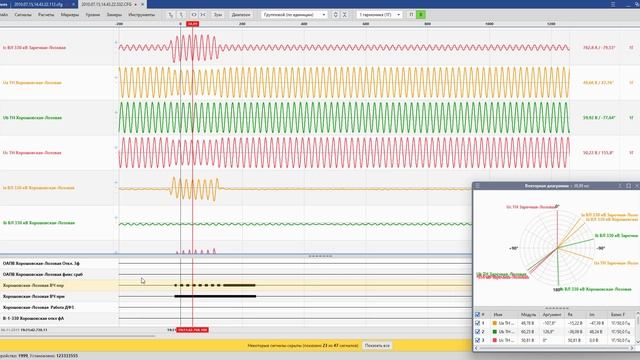The image size is (640, 360).
Task: Switch to the 14.43.22.112.cfg tab
Action: (x=38, y=4)
